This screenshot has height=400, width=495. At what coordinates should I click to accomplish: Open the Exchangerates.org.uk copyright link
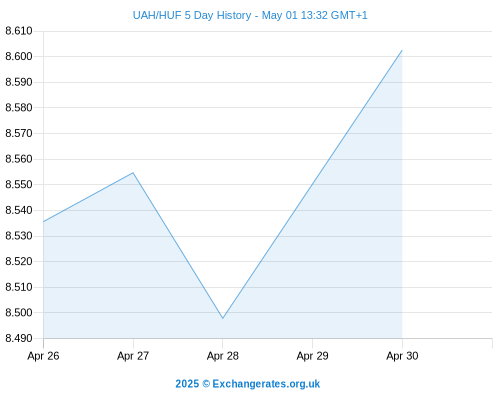(248, 384)
